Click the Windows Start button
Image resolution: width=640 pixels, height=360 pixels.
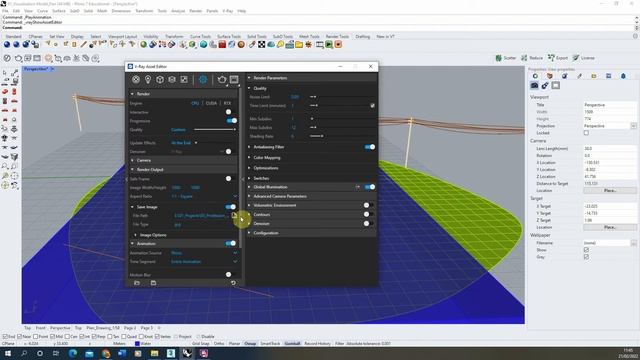(7, 353)
